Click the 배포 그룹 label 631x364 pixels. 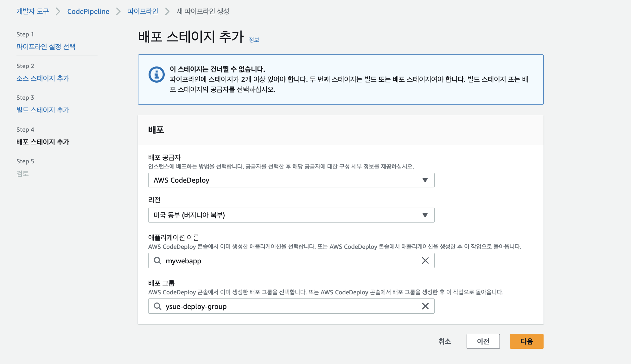[x=161, y=283]
